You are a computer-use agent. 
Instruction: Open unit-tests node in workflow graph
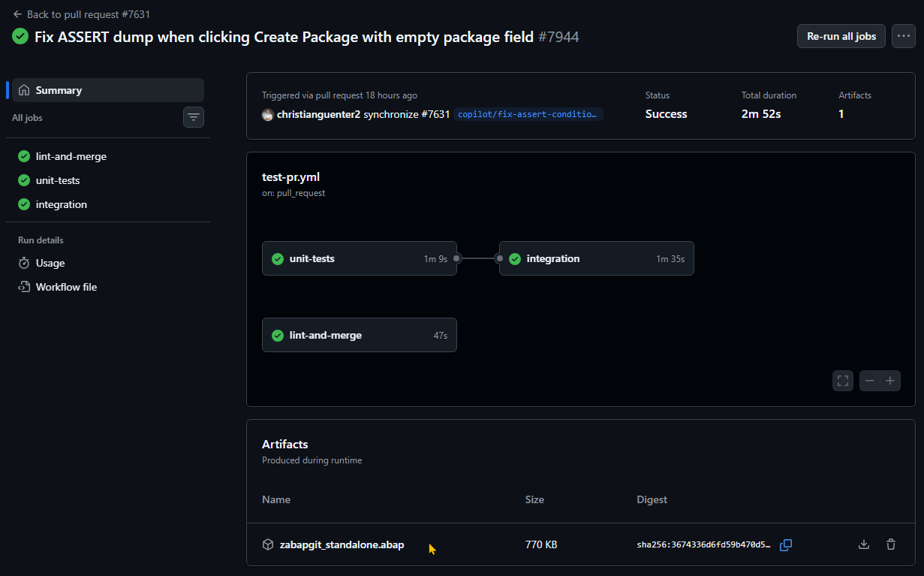pyautogui.click(x=360, y=258)
